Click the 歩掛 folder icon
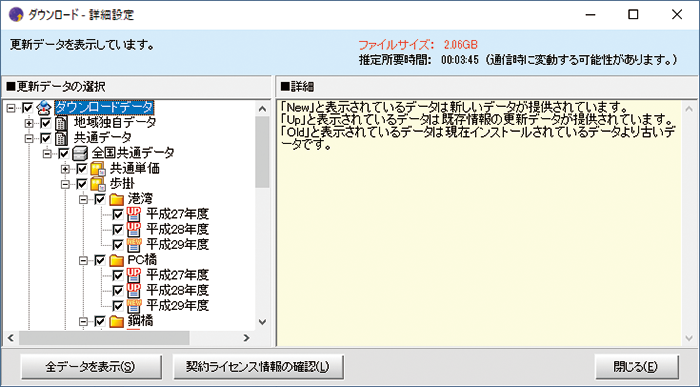 point(98,184)
